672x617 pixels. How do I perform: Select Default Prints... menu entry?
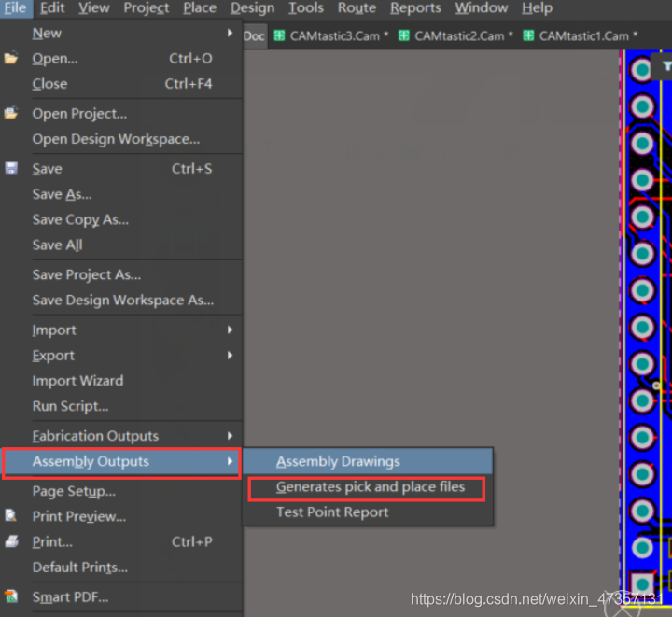coord(121,568)
